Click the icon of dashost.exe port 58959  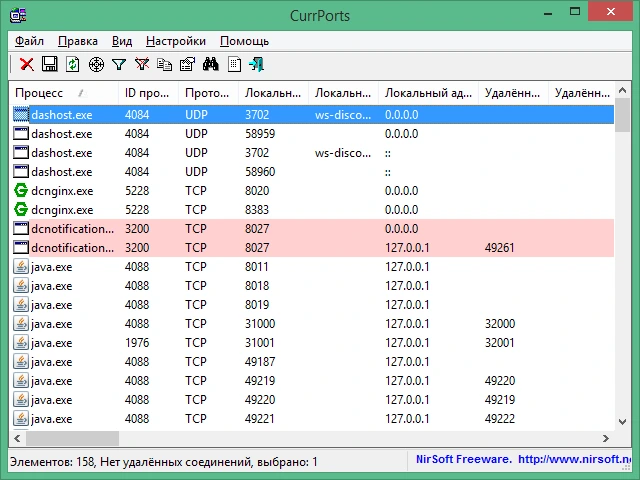[21, 133]
